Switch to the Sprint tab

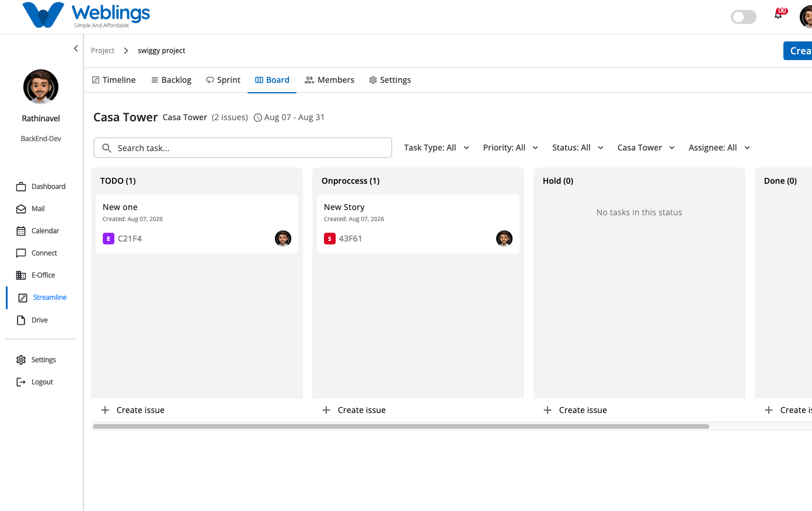coord(223,80)
